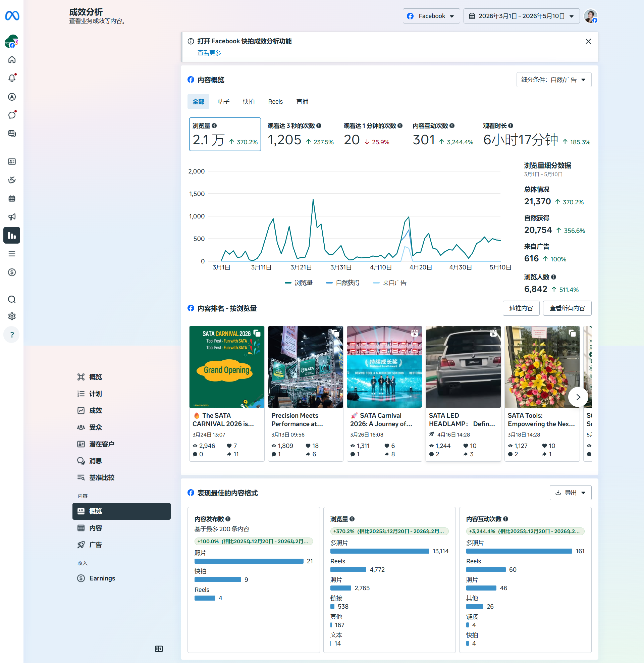Toggle the 自然获得 series in the chart legend
This screenshot has height=663, width=644.
pyautogui.click(x=343, y=283)
